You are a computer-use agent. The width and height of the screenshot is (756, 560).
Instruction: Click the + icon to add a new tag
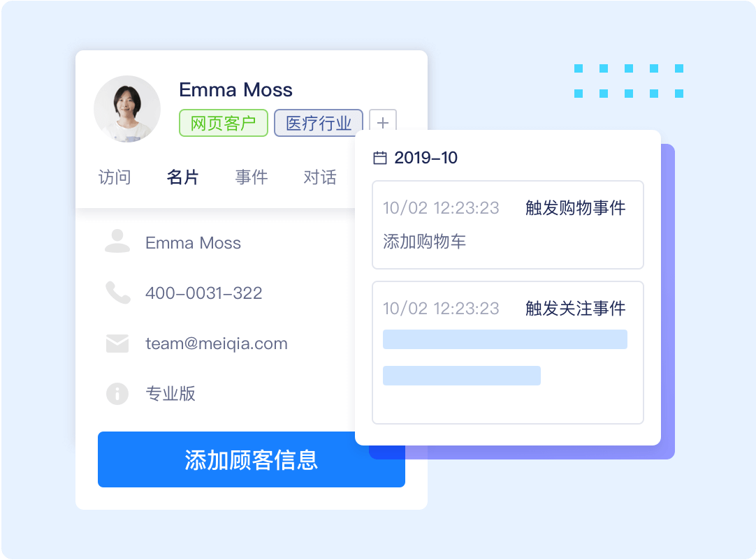(382, 122)
